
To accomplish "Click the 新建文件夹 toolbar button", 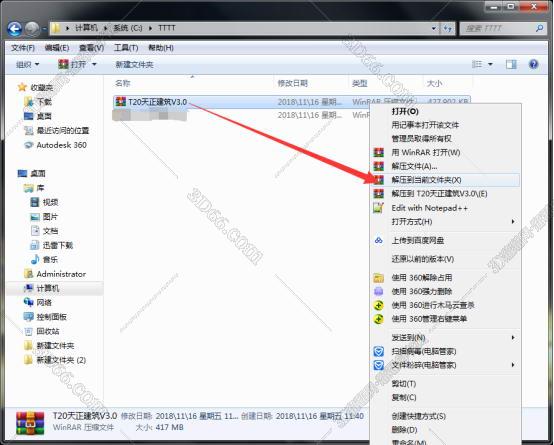I will point(134,64).
